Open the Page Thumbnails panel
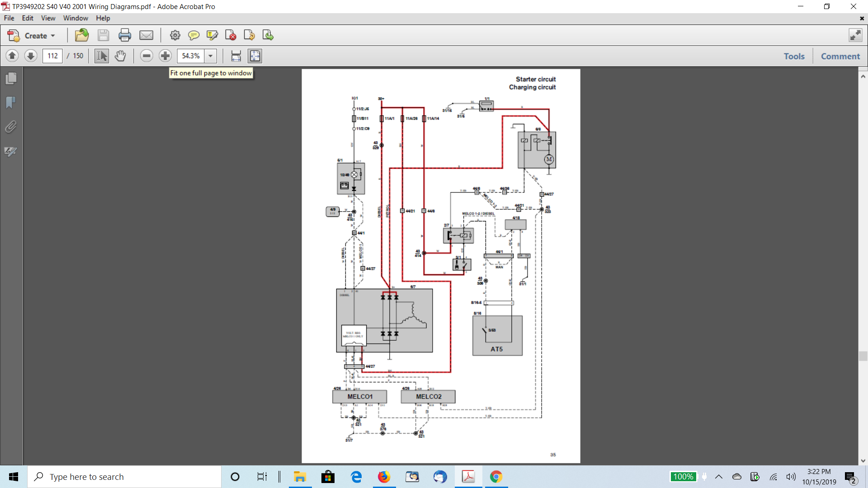This screenshot has width=868, height=488. point(11,79)
